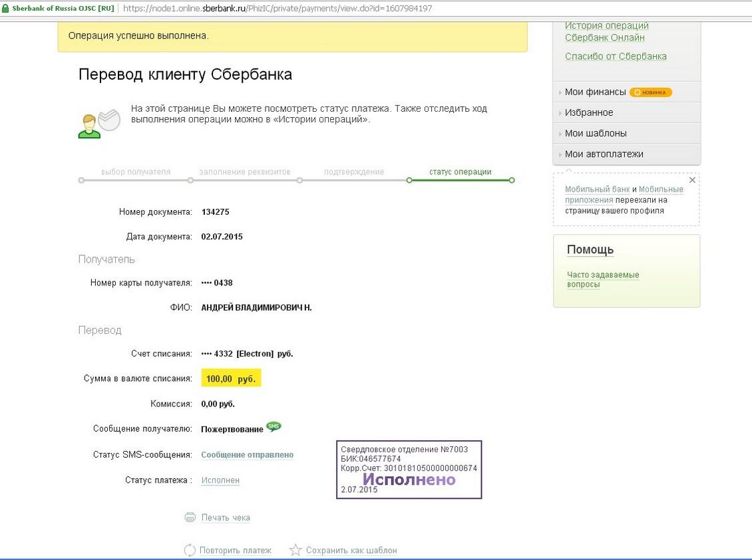Click the Помощь panel heading
The height and width of the screenshot is (560, 752).
click(x=590, y=249)
